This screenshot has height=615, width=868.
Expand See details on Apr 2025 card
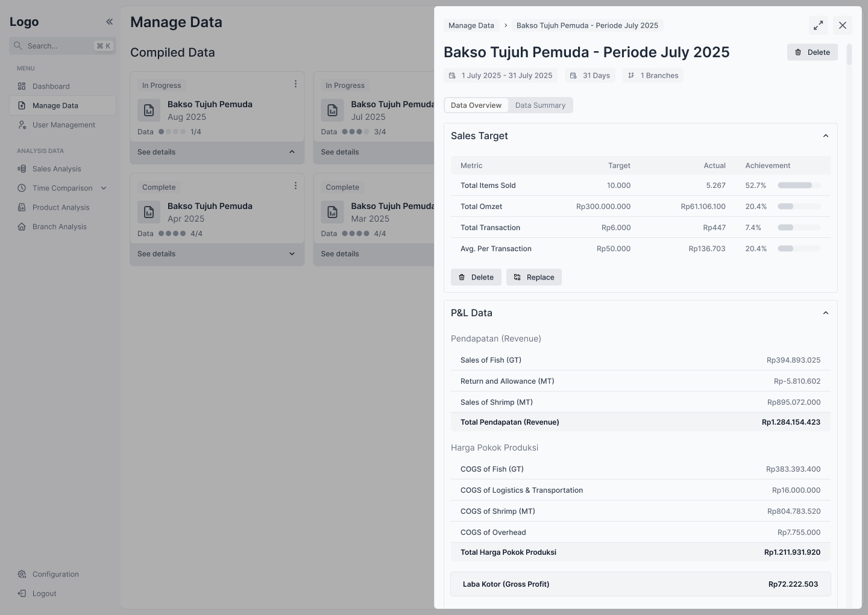click(x=292, y=254)
